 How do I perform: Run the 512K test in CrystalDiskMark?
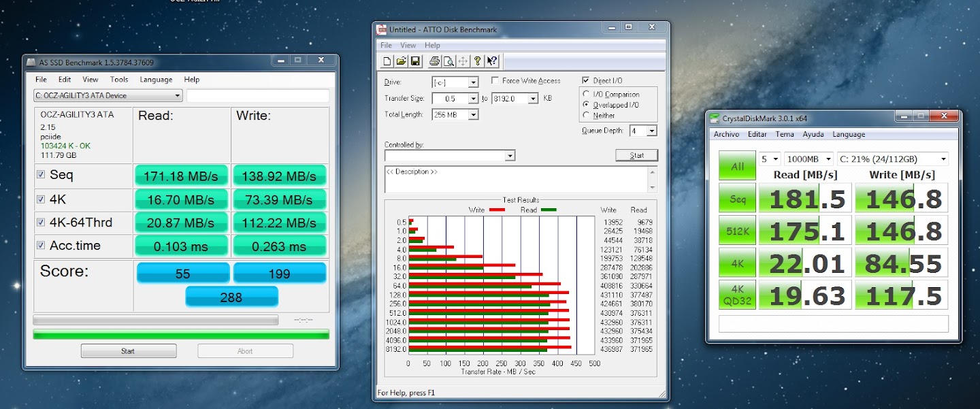737,231
